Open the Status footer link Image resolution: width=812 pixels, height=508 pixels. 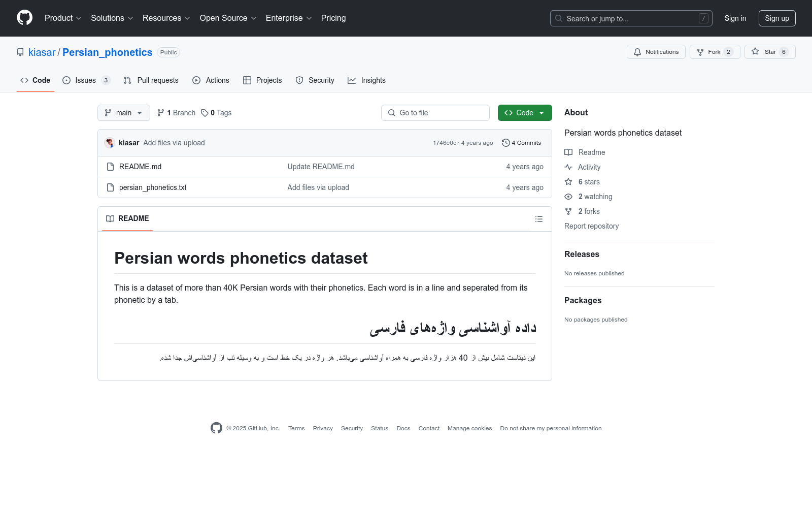380,428
